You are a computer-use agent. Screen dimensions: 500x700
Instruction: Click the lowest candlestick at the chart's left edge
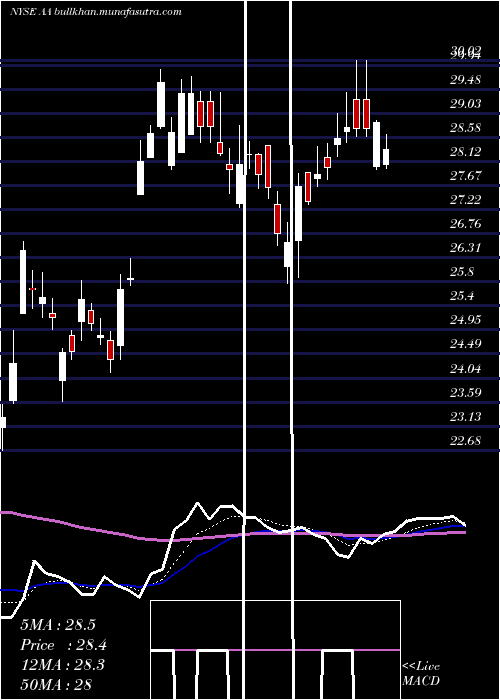click(x=3, y=428)
